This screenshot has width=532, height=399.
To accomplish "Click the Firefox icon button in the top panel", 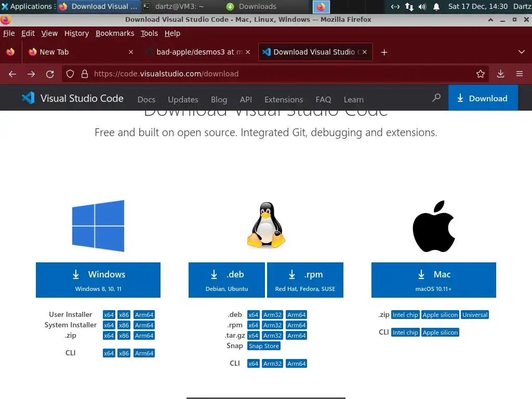I will pyautogui.click(x=321, y=6).
